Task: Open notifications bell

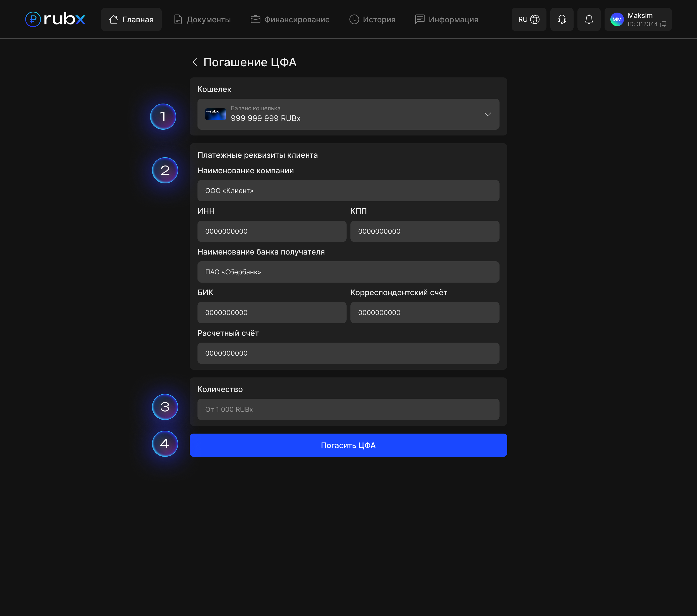Action: click(x=589, y=19)
